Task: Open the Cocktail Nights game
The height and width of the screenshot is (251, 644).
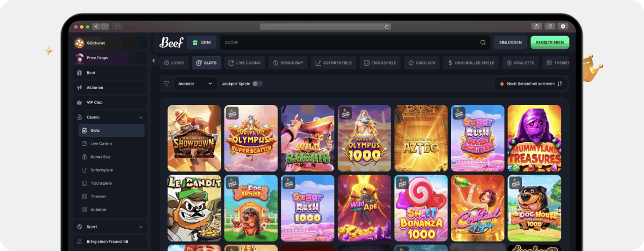Action: [x=478, y=208]
